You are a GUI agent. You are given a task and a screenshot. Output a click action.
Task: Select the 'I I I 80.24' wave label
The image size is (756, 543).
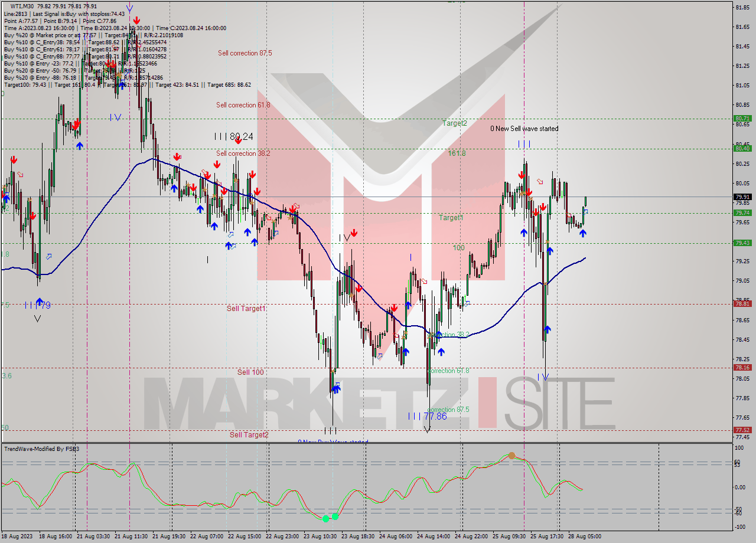pyautogui.click(x=233, y=136)
